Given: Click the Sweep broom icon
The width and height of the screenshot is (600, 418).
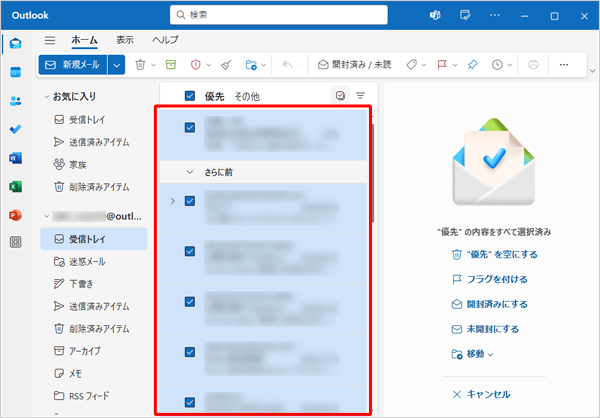Looking at the screenshot, I should [x=226, y=65].
